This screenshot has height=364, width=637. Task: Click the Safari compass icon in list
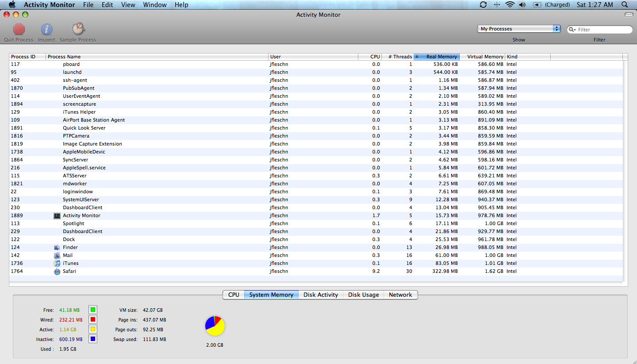pyautogui.click(x=57, y=272)
